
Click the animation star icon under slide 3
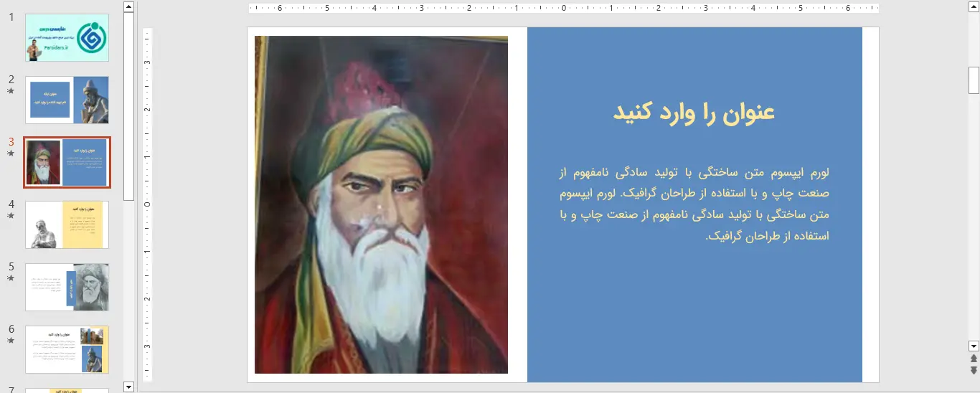(x=11, y=153)
